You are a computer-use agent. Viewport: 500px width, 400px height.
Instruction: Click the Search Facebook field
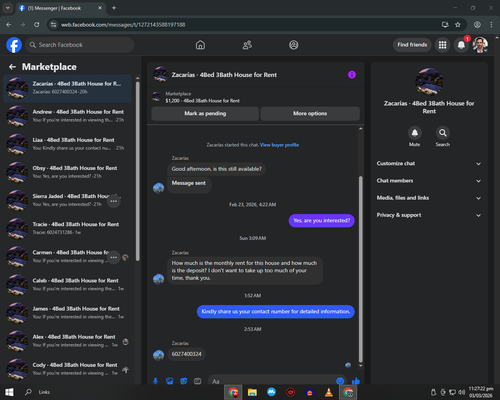click(x=80, y=45)
